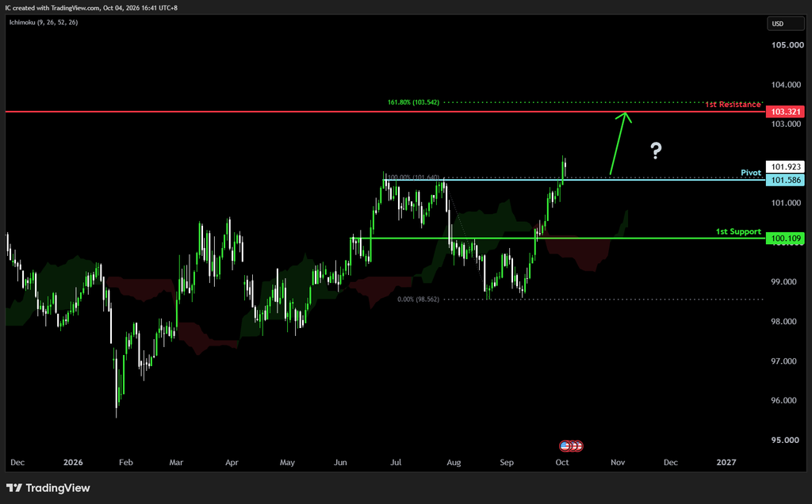Click the current price label 101.923
This screenshot has width=812, height=504.
click(x=785, y=166)
